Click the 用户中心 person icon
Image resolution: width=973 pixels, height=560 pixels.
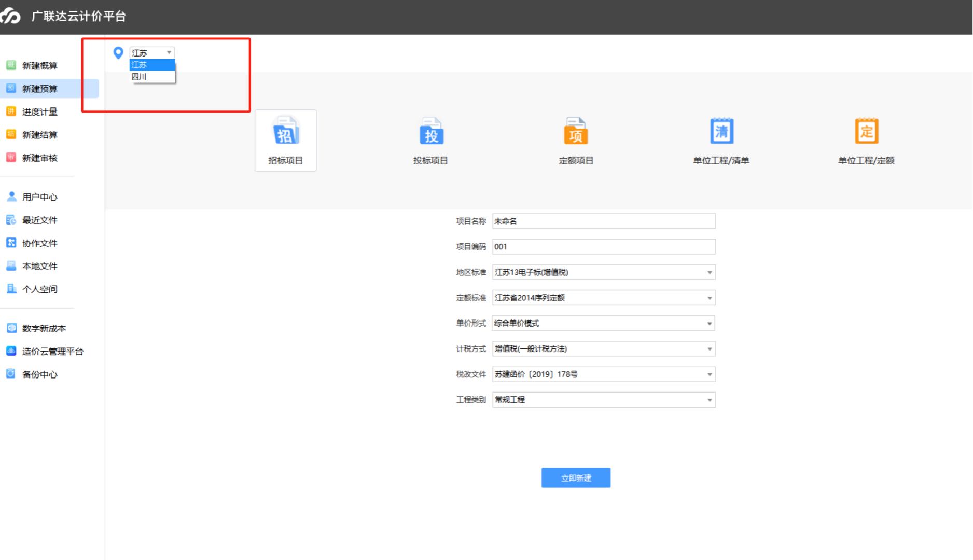click(x=11, y=197)
